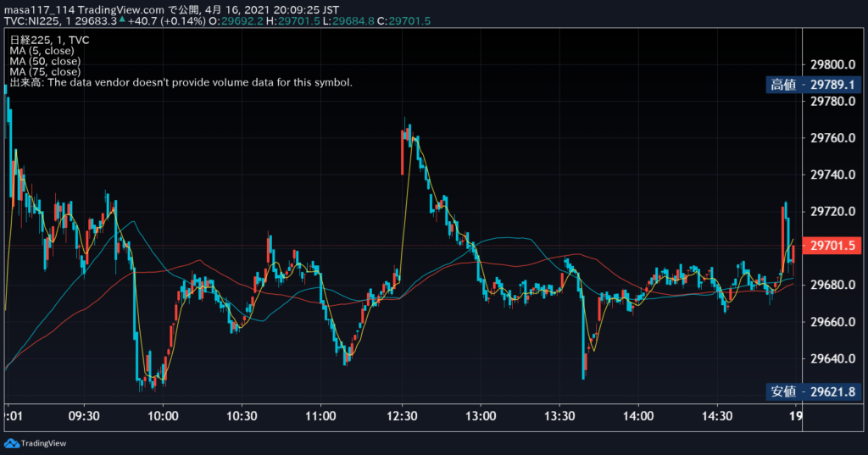Screen dimensions: 868x455
Task: Click the 29760.0 price axis label
Action: 832,138
